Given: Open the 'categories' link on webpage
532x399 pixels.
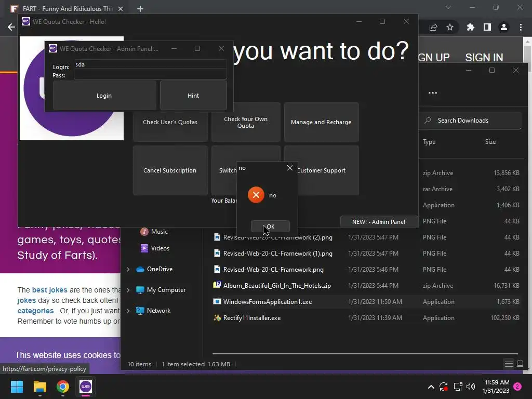Looking at the screenshot, I should (x=35, y=311).
